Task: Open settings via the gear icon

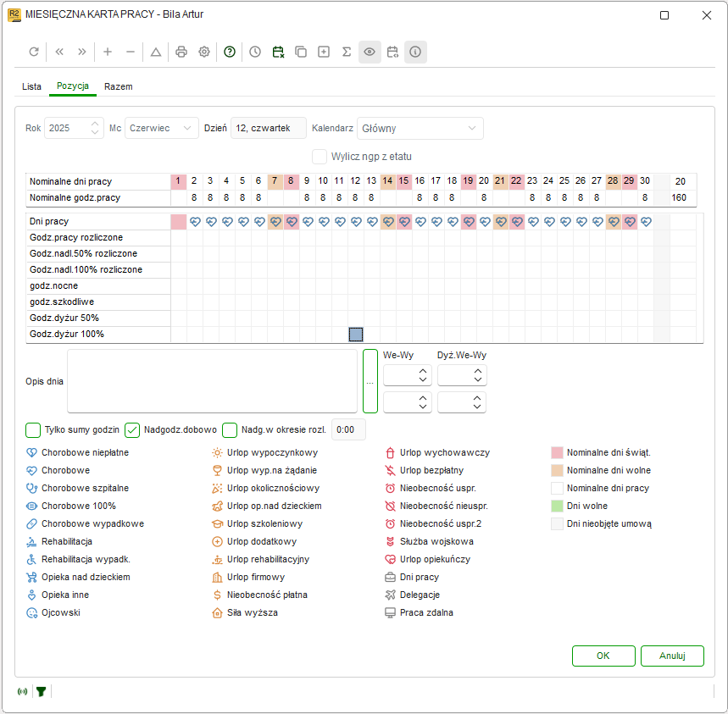Action: click(x=204, y=52)
